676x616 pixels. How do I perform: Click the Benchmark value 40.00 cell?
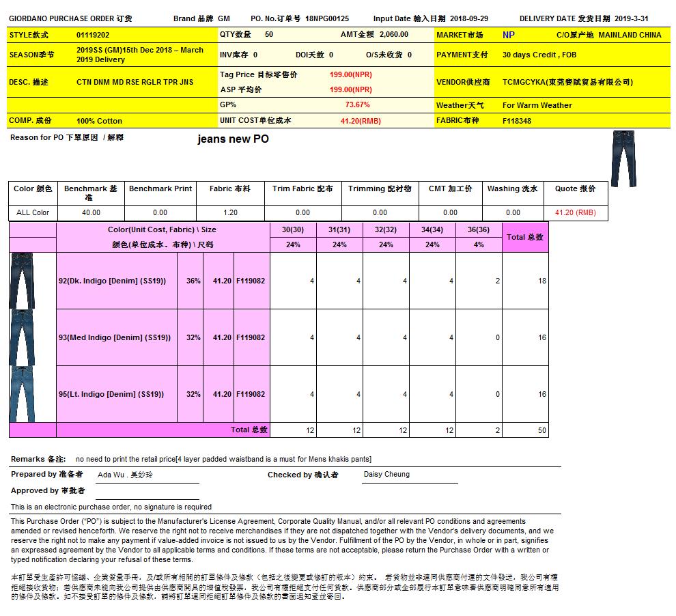point(90,212)
